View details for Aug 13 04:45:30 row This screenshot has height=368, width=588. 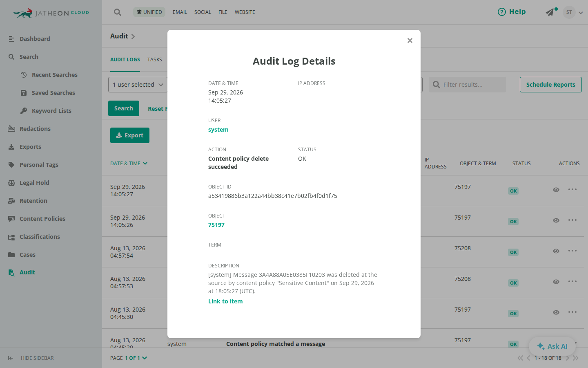(556, 312)
